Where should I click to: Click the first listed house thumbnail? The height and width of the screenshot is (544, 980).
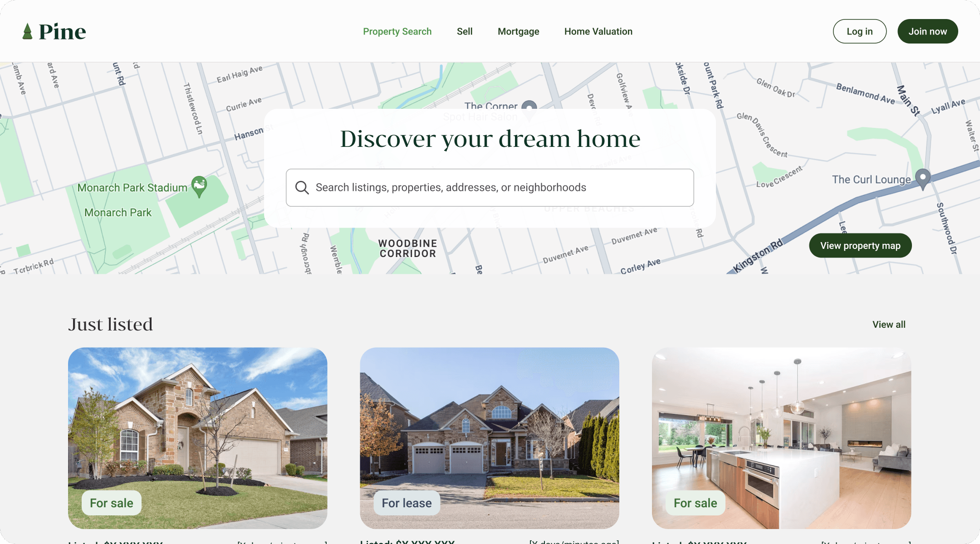tap(198, 438)
